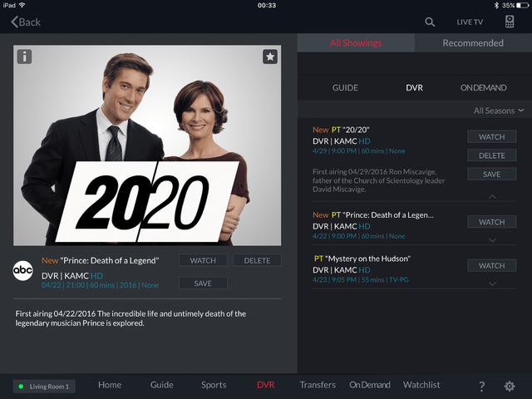Switch to the DVR sub-tab
Image resolution: width=532 pixels, height=399 pixels.
tap(414, 88)
